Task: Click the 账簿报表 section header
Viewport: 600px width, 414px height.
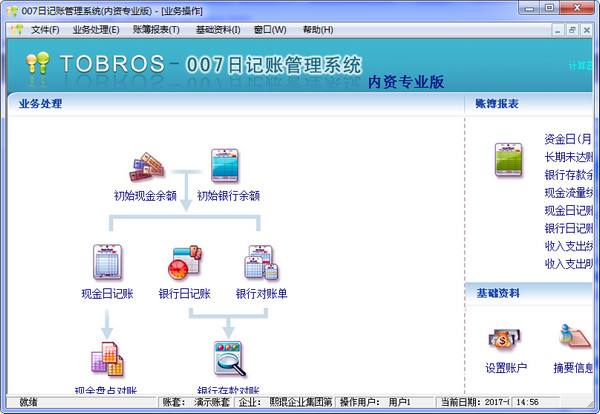Action: pyautogui.click(x=497, y=104)
